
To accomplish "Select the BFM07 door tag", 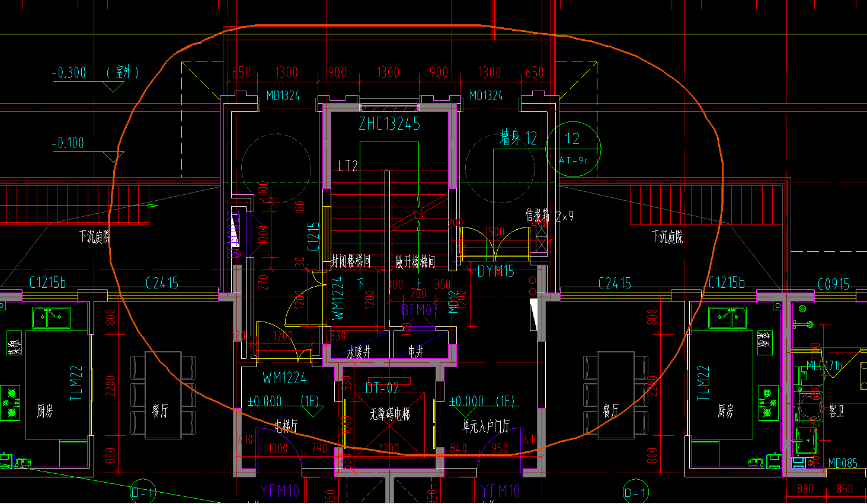I will (x=420, y=309).
